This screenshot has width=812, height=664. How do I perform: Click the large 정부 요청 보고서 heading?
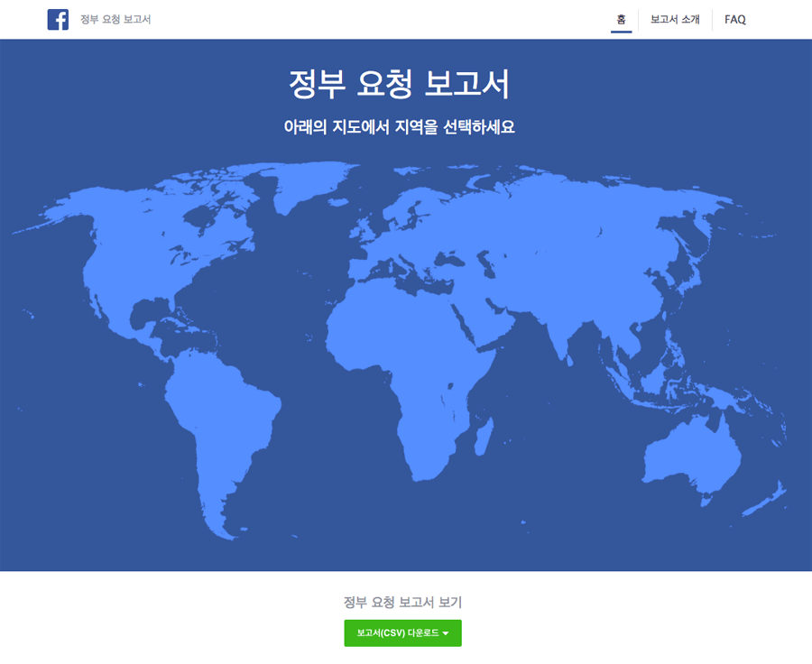400,83
